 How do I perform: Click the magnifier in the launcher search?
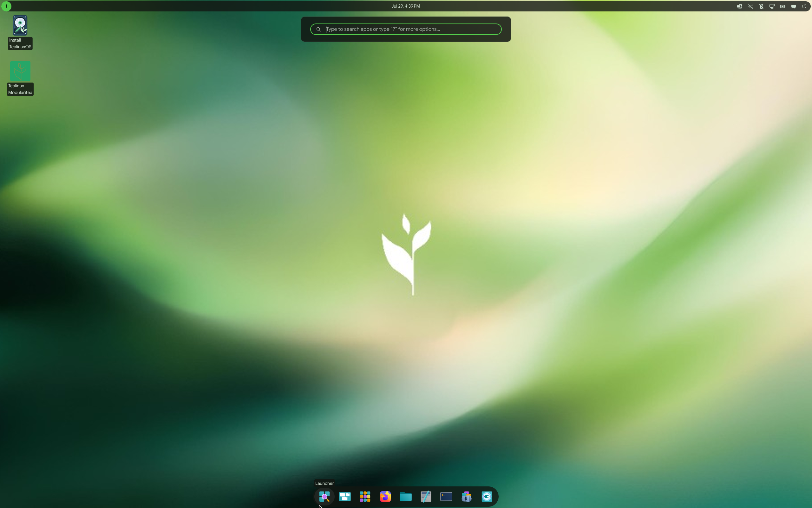(x=318, y=29)
